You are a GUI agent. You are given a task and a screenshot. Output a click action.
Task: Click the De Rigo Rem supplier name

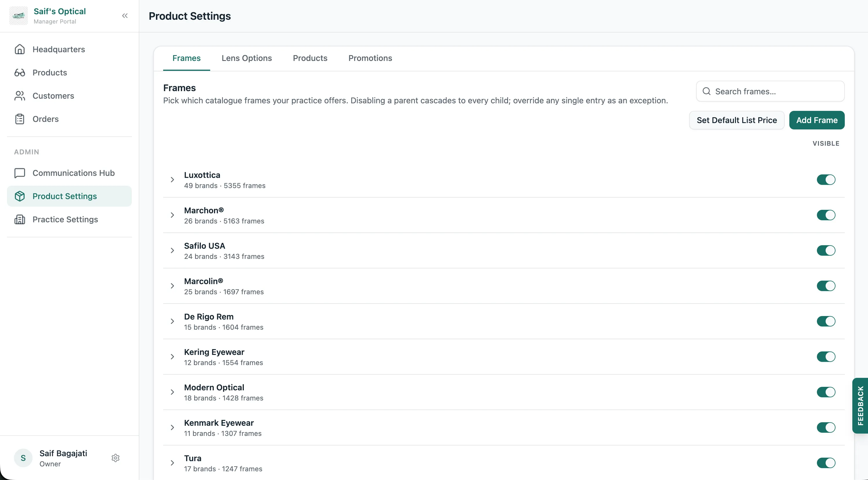209,316
